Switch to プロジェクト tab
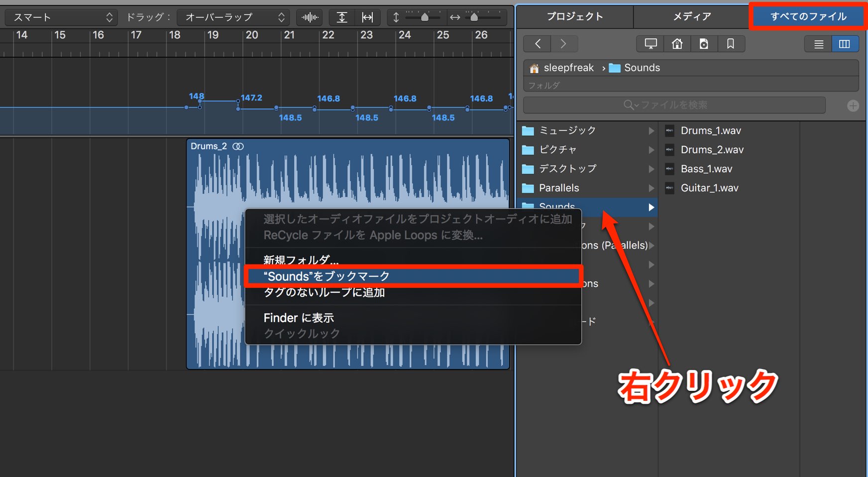Viewport: 868px width, 477px height. pos(575,16)
